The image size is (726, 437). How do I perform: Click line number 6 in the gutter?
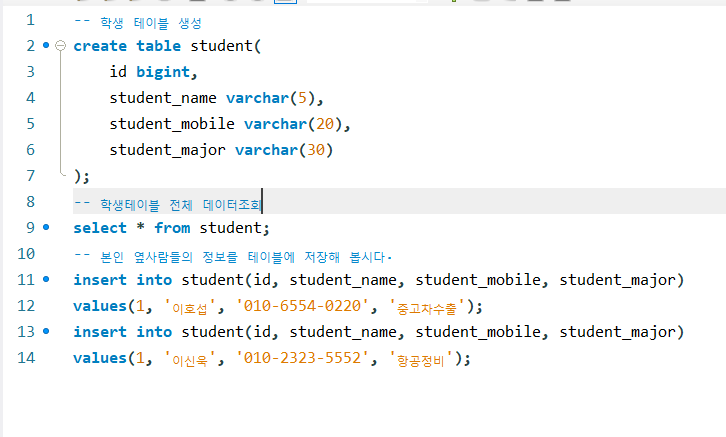[x=30, y=150]
